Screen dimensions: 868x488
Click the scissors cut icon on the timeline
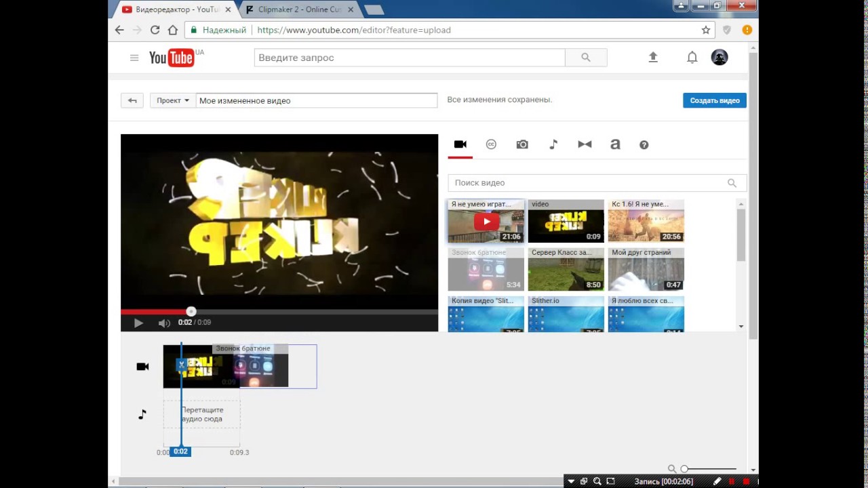point(181,365)
